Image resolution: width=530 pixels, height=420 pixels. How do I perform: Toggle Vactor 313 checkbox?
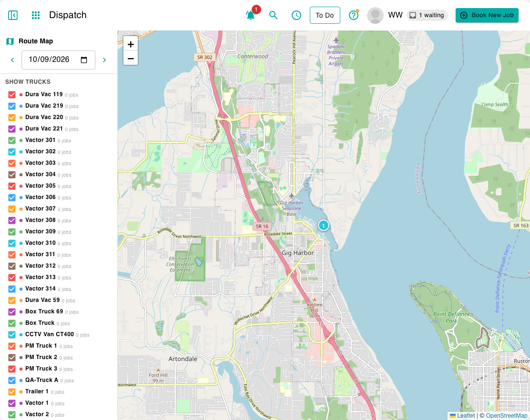[x=12, y=278]
